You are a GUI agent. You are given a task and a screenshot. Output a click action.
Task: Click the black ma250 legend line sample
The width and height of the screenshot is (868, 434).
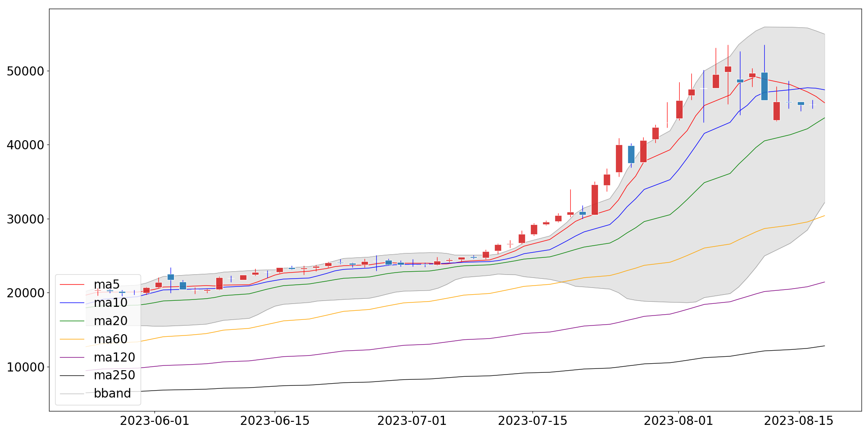[72, 375]
